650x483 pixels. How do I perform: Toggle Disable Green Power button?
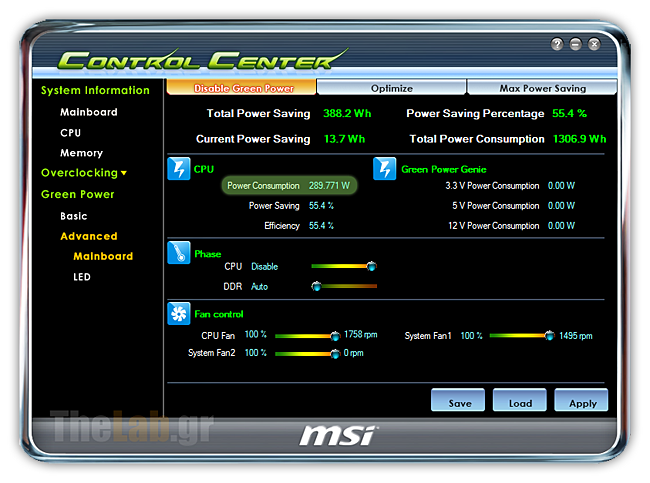tap(241, 88)
